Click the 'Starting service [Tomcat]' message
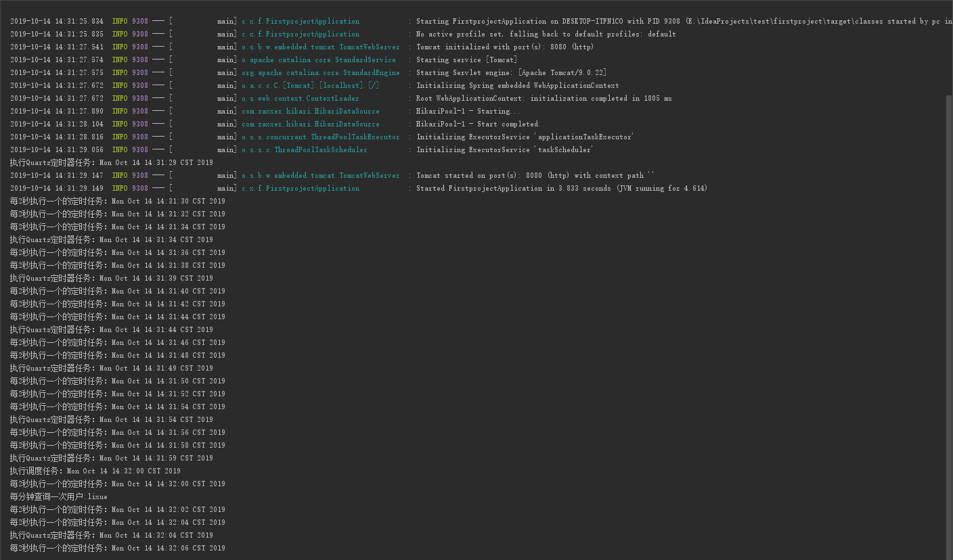The height and width of the screenshot is (560, 953). (467, 60)
